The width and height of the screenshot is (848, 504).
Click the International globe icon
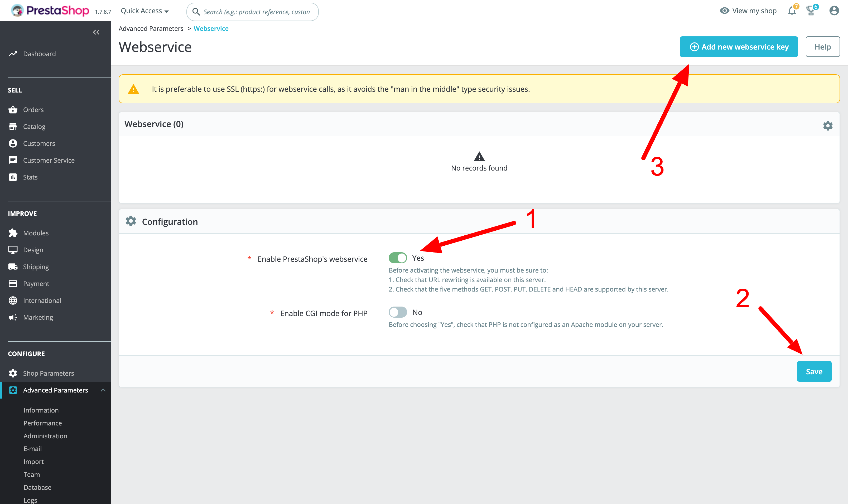pyautogui.click(x=13, y=301)
